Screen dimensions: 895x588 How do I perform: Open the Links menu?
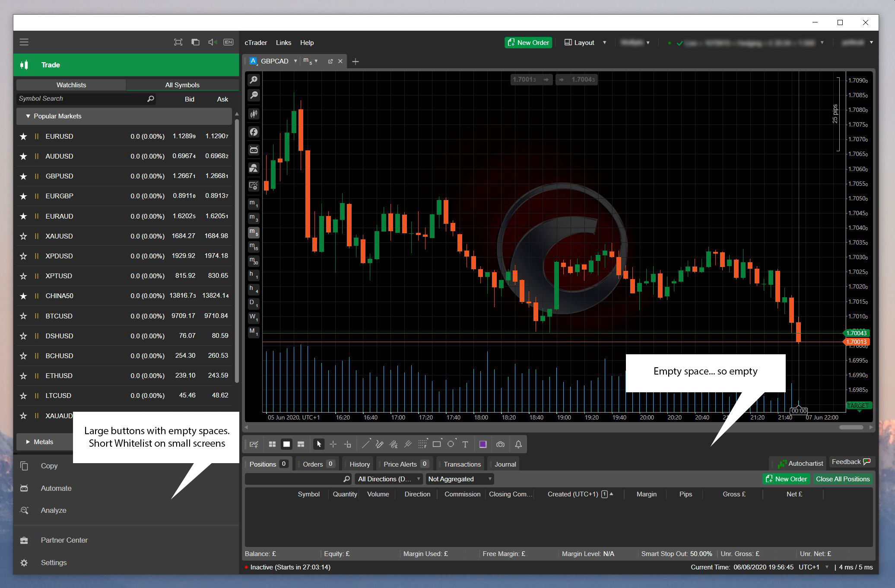coord(283,43)
